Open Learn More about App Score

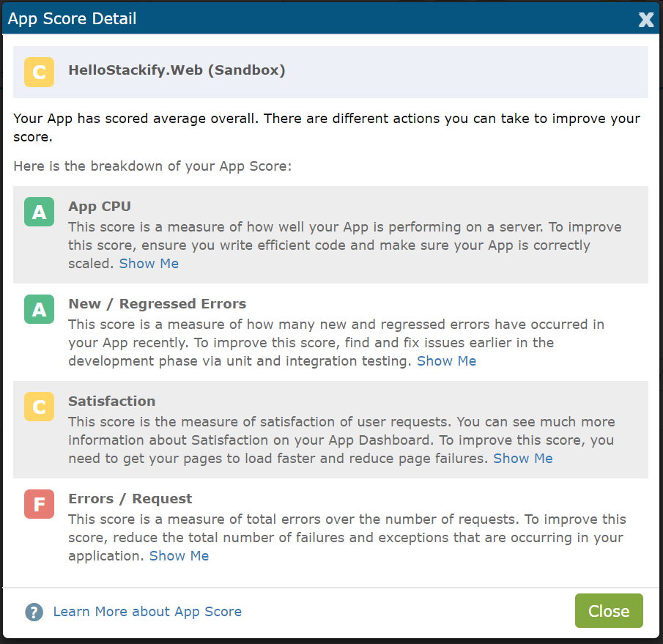[147, 612]
